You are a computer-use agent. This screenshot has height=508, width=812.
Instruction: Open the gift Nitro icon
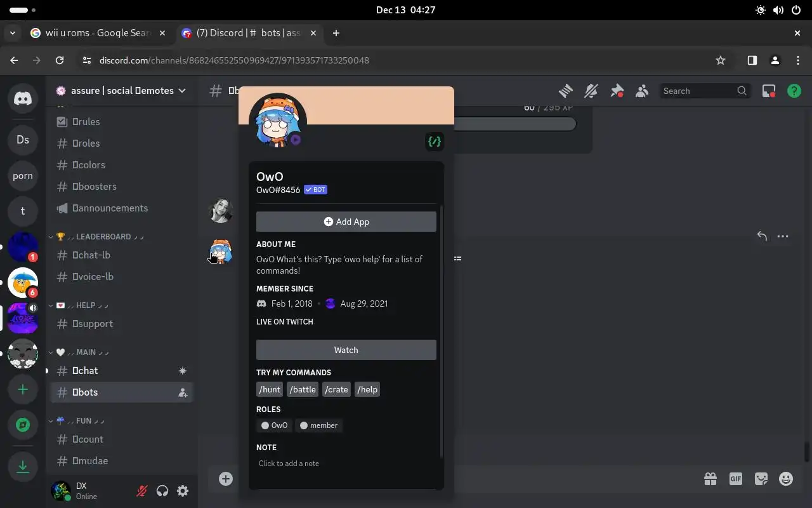[x=710, y=479]
